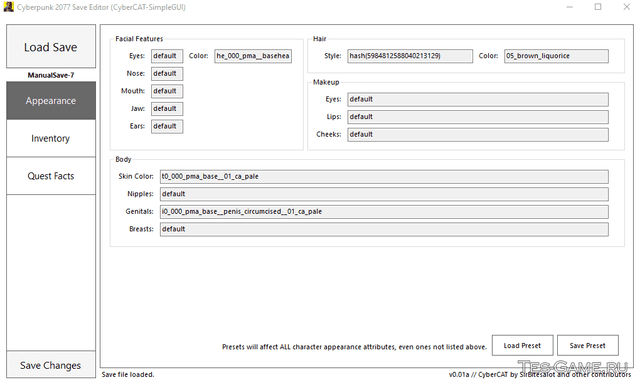Click the Genitals field
This screenshot has height=383, width=640.
(x=384, y=212)
